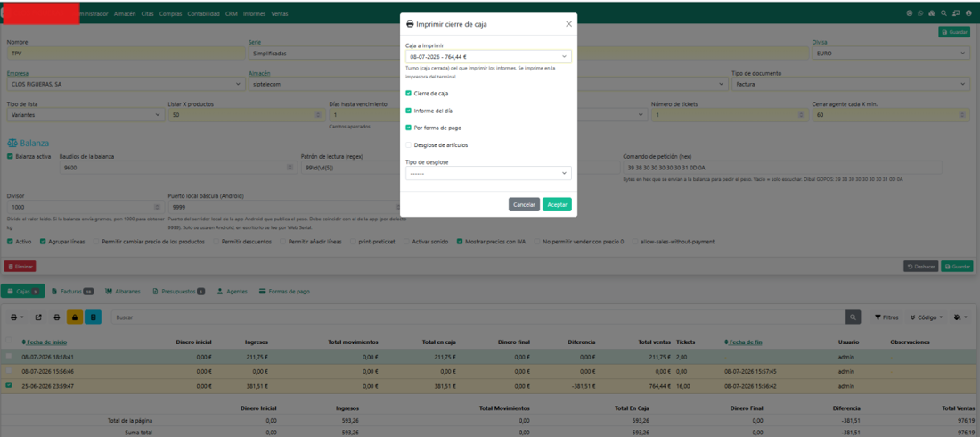Click the Buscar search submit magnifier button

(853, 317)
